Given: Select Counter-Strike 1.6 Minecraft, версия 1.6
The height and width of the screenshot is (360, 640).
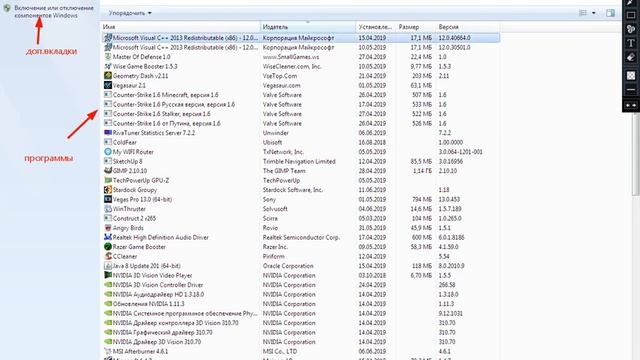Looking at the screenshot, I should 300,95.
